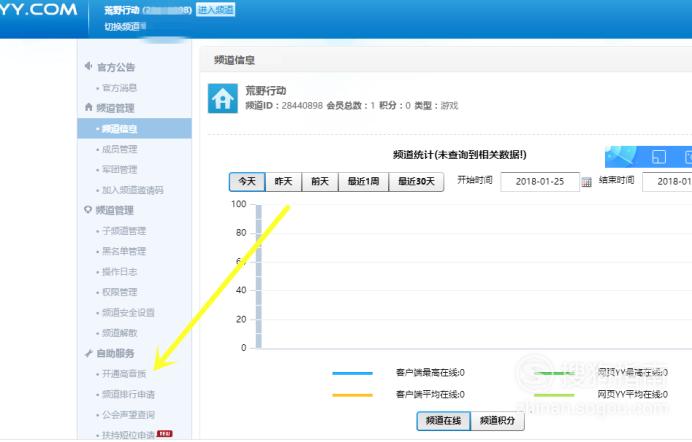Click the window icon in blue banner
Image resolution: width=692 pixels, height=442 pixels.
coord(658,157)
